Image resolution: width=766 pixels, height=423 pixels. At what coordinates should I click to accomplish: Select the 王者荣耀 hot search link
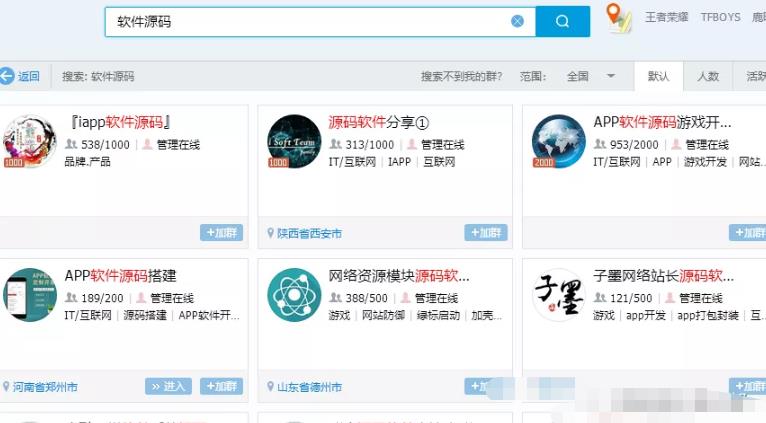pyautogui.click(x=666, y=17)
